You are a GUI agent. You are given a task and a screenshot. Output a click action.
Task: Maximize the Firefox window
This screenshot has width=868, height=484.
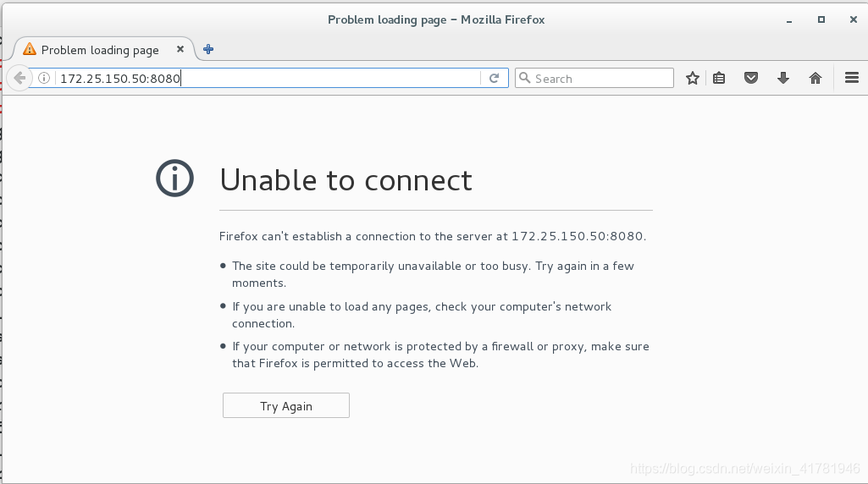(821, 19)
